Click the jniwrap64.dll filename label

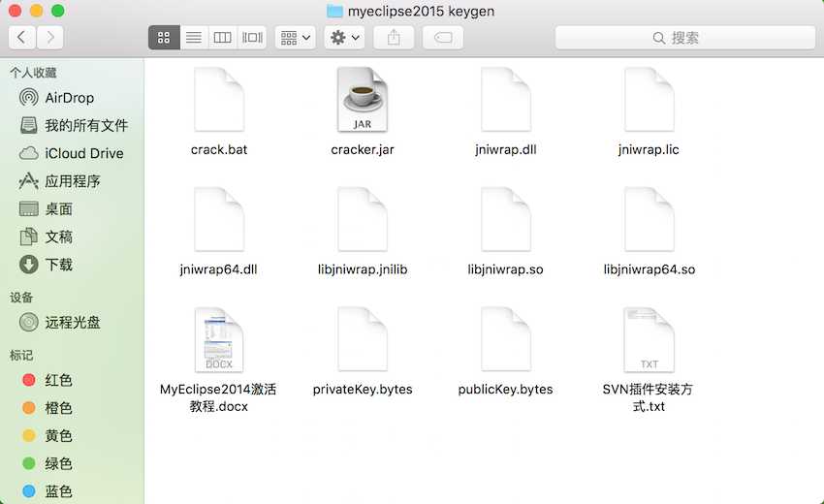point(219,269)
